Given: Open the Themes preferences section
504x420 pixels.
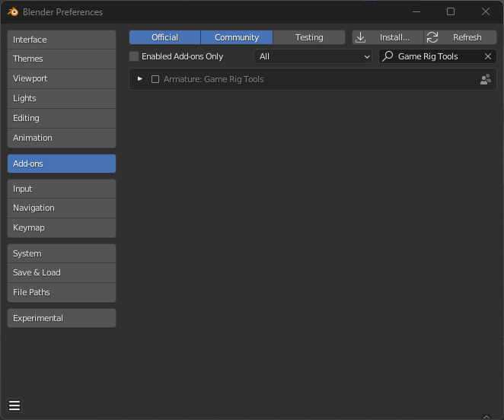Looking at the screenshot, I should click(x=62, y=59).
